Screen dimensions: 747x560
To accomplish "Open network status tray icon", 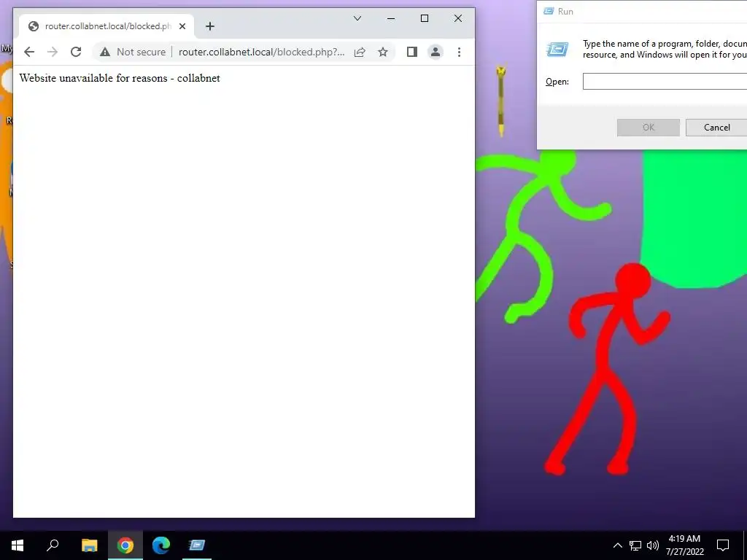I will coord(635,545).
